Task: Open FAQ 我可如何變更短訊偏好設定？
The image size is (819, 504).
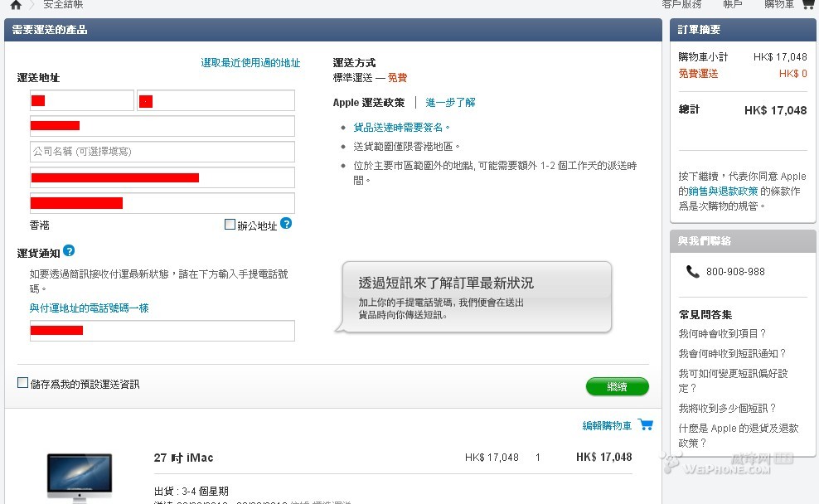Action: click(733, 380)
